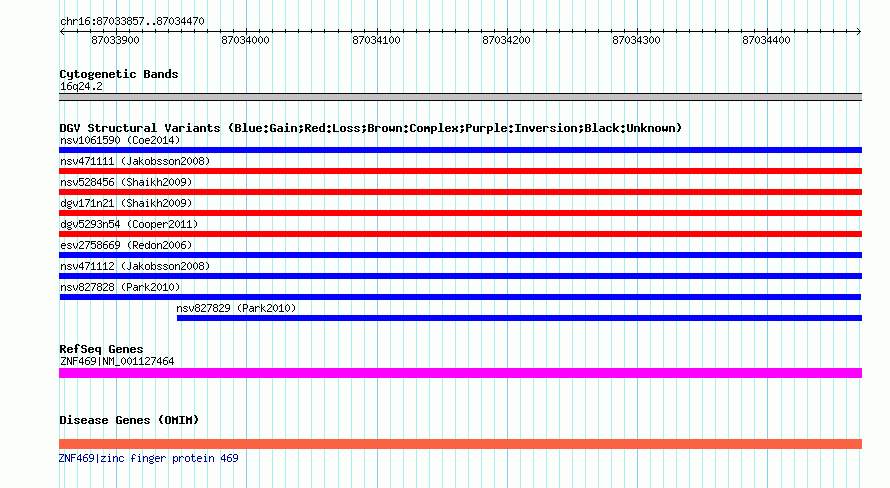Click the red dgv5293n54 Cooper2011 bar
The width and height of the screenshot is (890, 488).
tap(460, 234)
